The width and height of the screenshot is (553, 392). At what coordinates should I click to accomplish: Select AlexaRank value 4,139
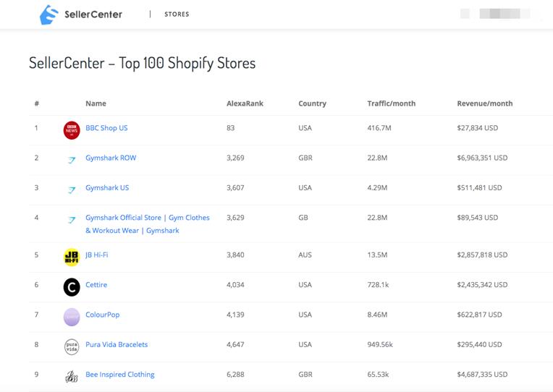(235, 315)
